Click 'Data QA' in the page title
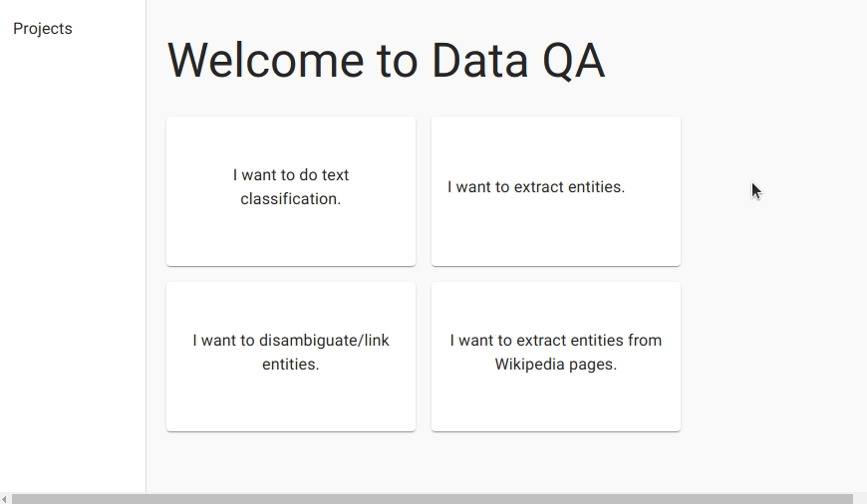867x504 pixels. (518, 60)
